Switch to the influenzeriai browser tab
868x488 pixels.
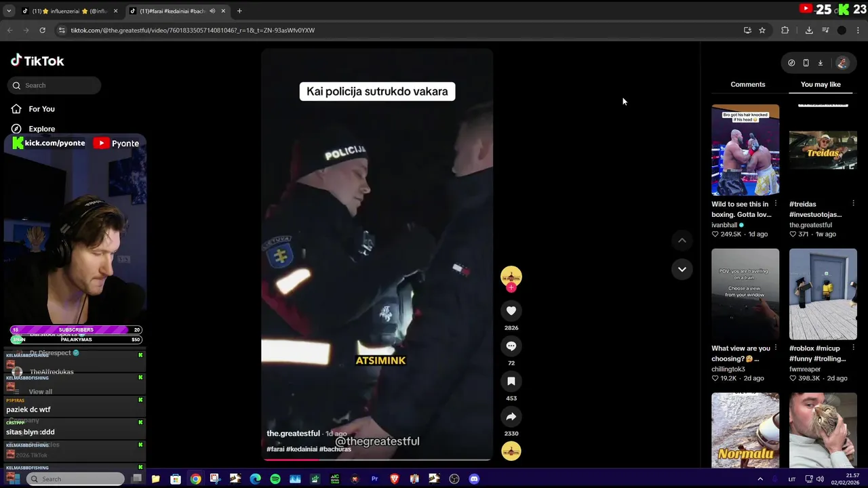pyautogui.click(x=70, y=11)
